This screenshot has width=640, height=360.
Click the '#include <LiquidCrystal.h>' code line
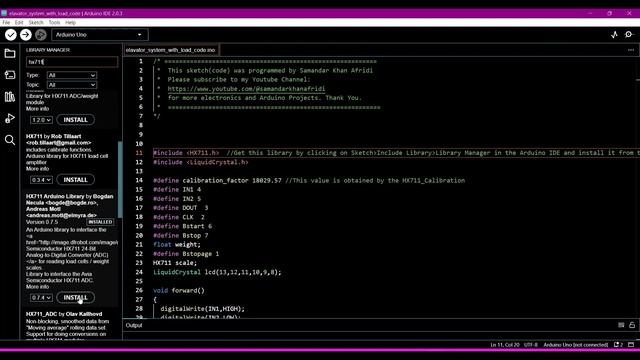(201, 162)
